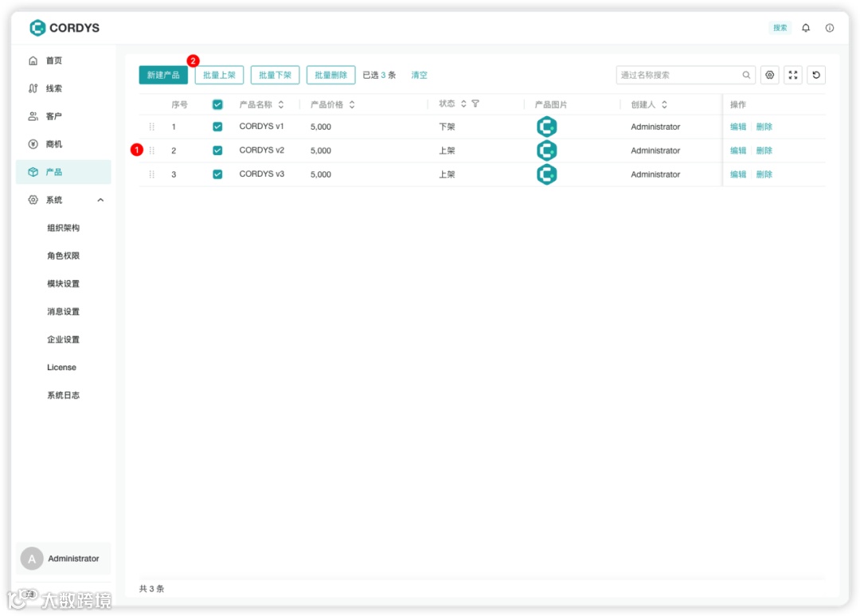Edit the CORDYS v3 product
Image resolution: width=860 pixels, height=616 pixels.
(738, 174)
